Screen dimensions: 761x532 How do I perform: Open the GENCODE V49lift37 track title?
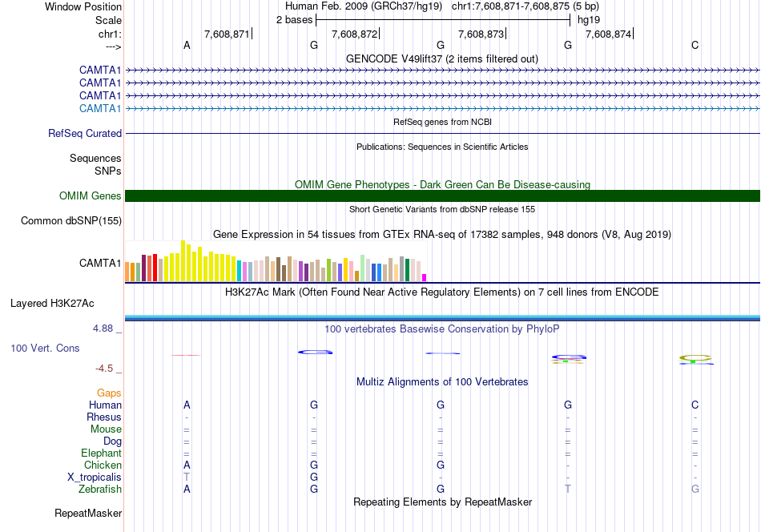(x=442, y=59)
